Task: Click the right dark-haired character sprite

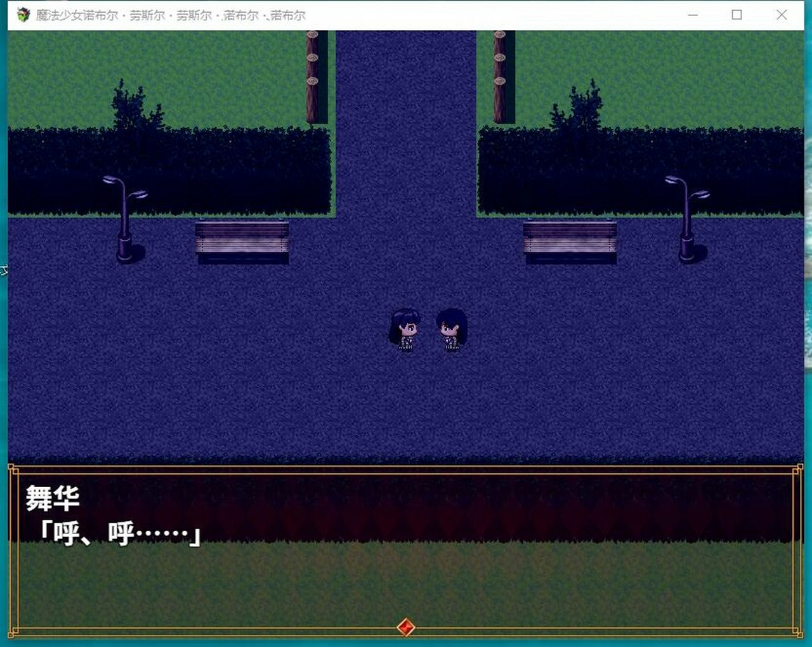Action: click(x=451, y=329)
